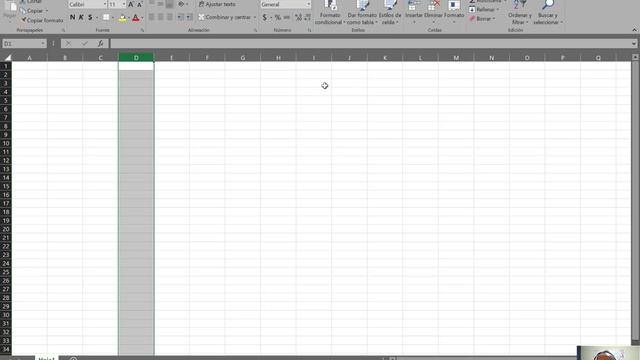Image resolution: width=640 pixels, height=360 pixels.
Task: Select column A header
Action: point(29,58)
